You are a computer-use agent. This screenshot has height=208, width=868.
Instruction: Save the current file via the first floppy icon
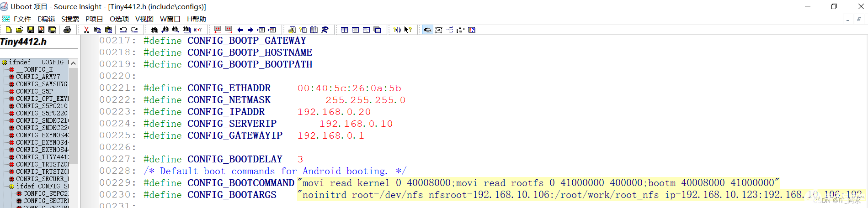coord(31,30)
